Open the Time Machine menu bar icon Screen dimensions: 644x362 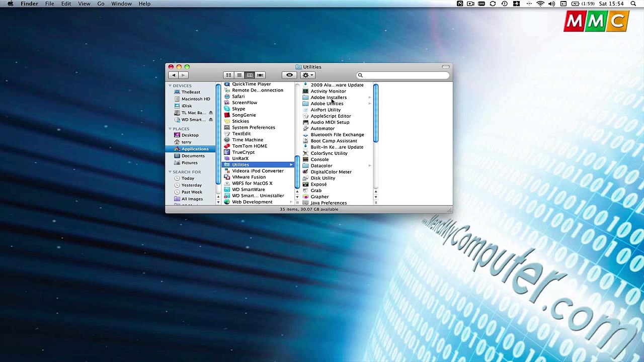(505, 4)
